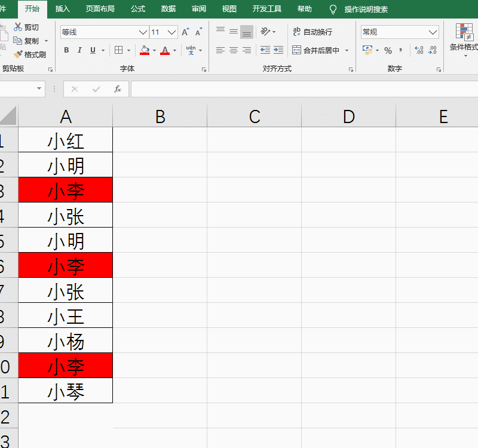
Task: Align text left
Action: [220, 50]
